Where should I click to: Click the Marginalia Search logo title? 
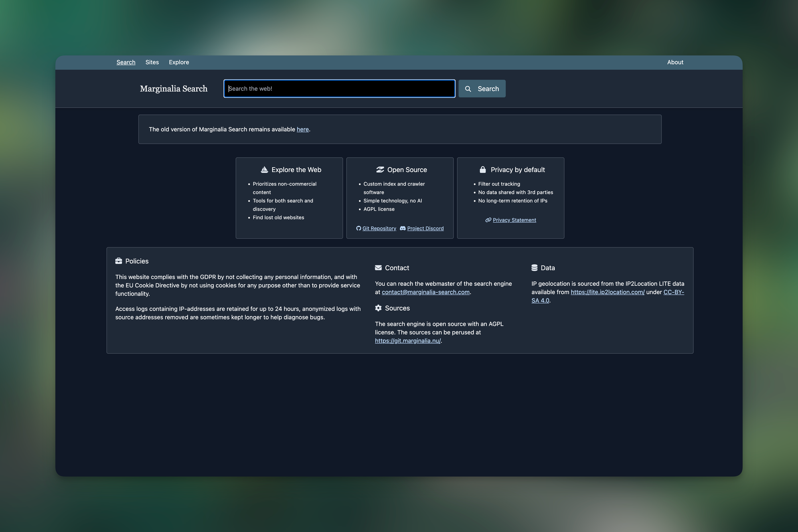point(174,89)
